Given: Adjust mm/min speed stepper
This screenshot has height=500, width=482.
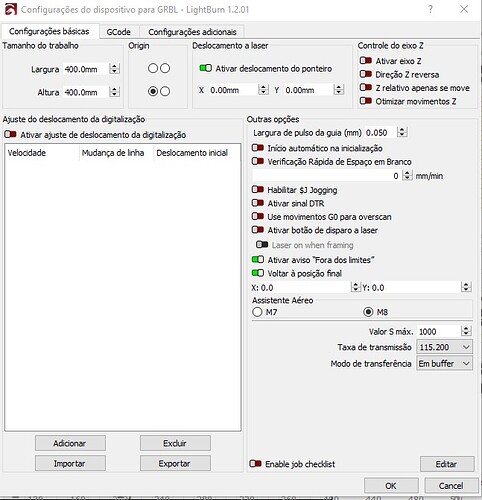Looking at the screenshot, I should [x=407, y=175].
